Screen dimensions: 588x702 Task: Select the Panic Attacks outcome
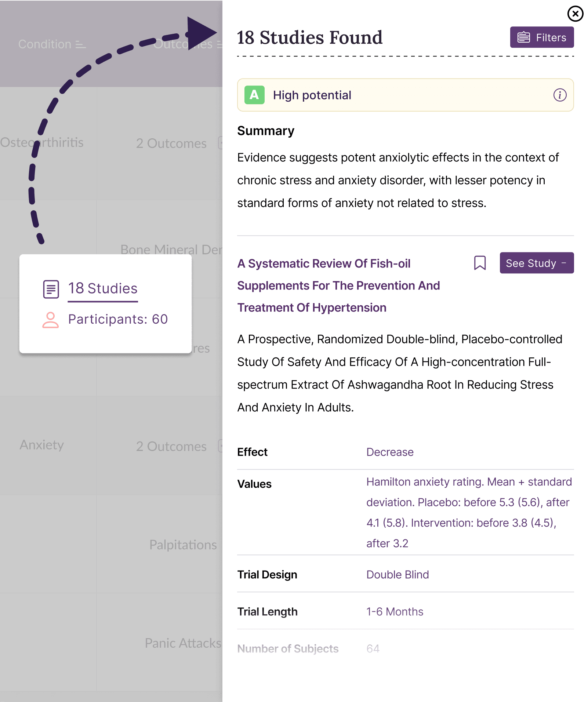tap(183, 643)
